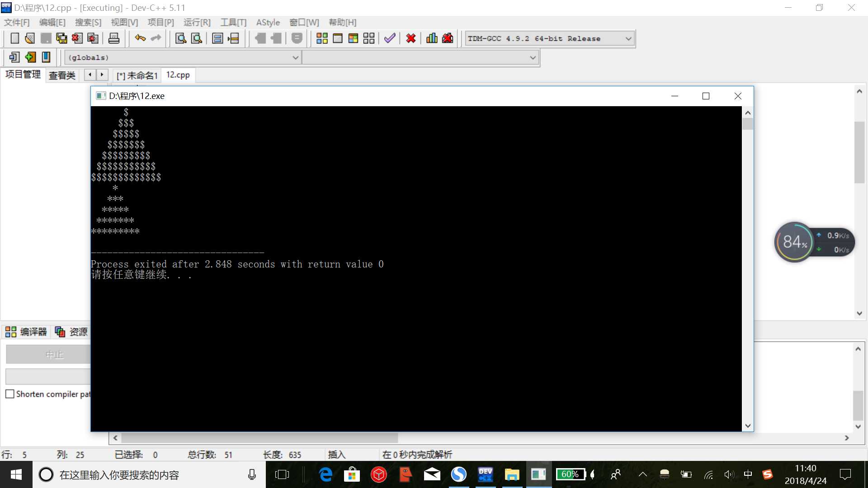Click the save file icon in toolbar
The width and height of the screenshot is (868, 488).
coord(45,38)
